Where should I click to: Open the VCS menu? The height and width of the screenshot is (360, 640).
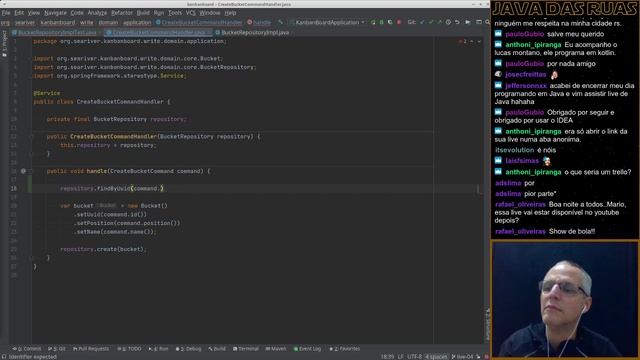point(190,13)
